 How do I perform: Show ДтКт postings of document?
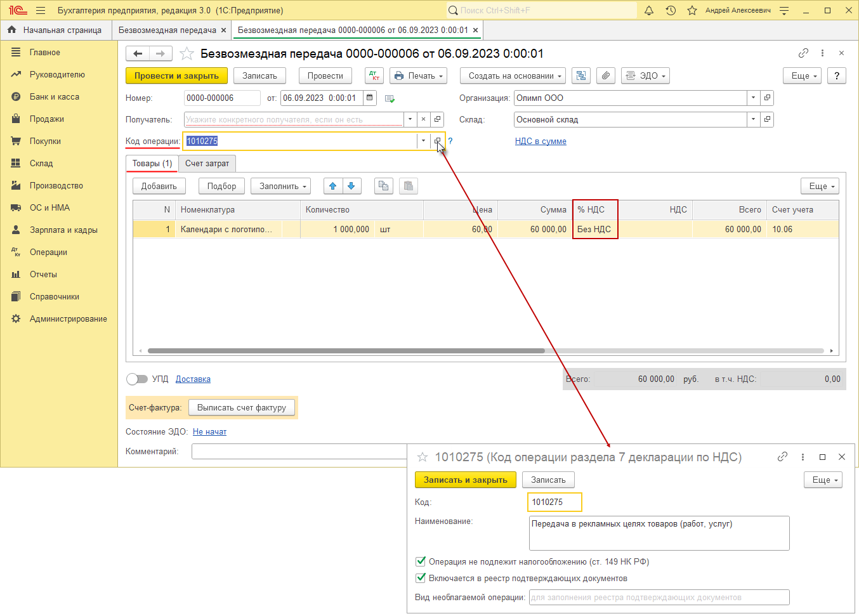tap(374, 75)
